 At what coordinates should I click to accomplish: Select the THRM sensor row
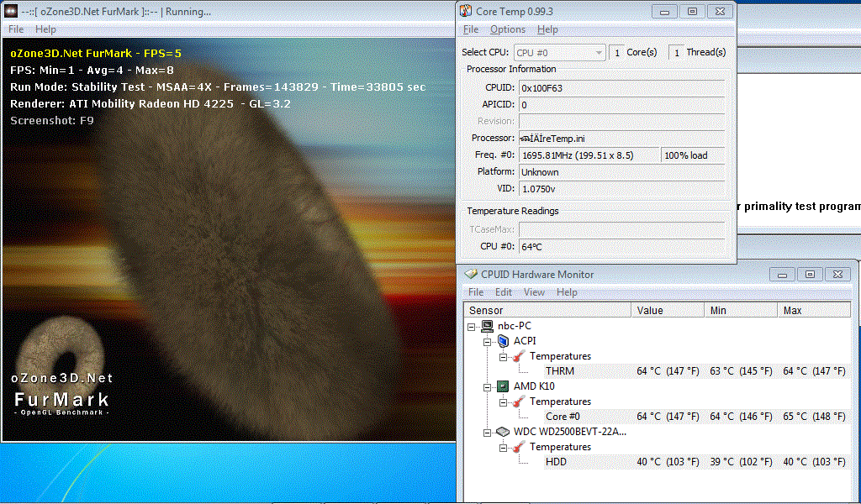(x=695, y=371)
